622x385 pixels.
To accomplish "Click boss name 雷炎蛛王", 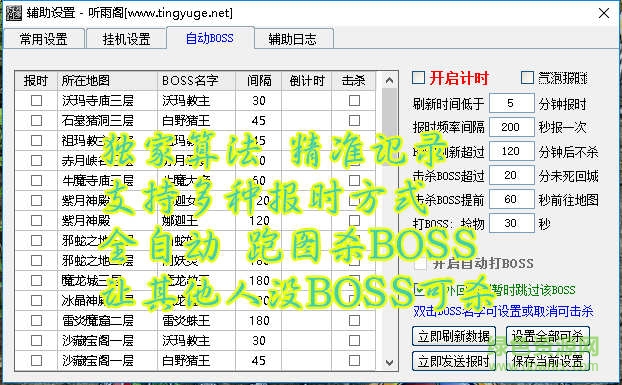I will (186, 320).
